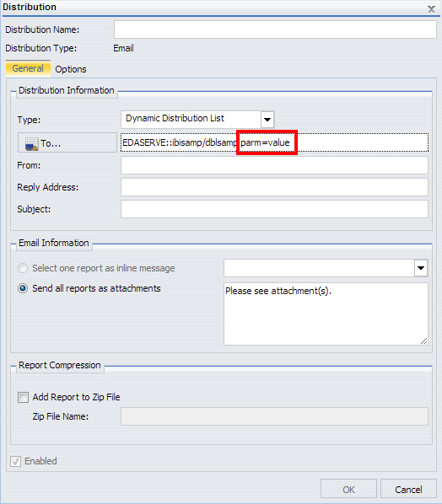This screenshot has height=504, width=442.
Task: Switch to the Options tab
Action: 71,69
